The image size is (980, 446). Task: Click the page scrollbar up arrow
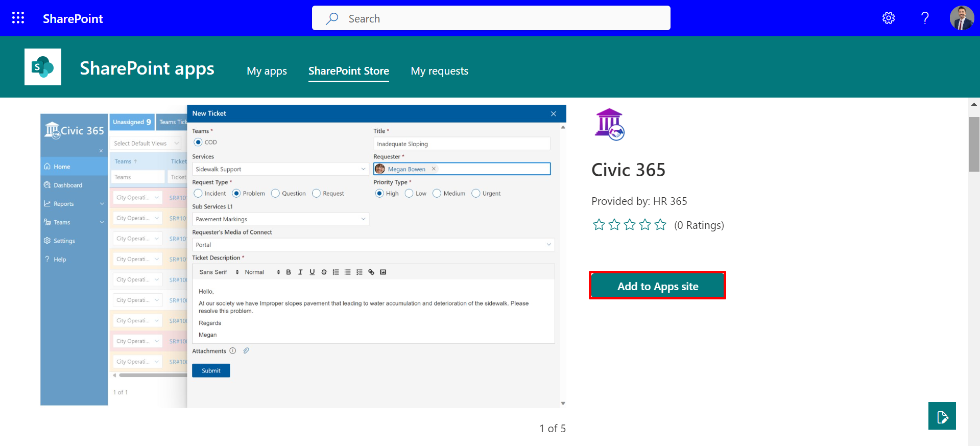974,104
